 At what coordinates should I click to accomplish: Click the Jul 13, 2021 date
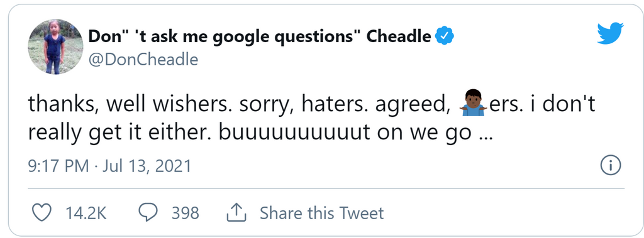point(145,166)
